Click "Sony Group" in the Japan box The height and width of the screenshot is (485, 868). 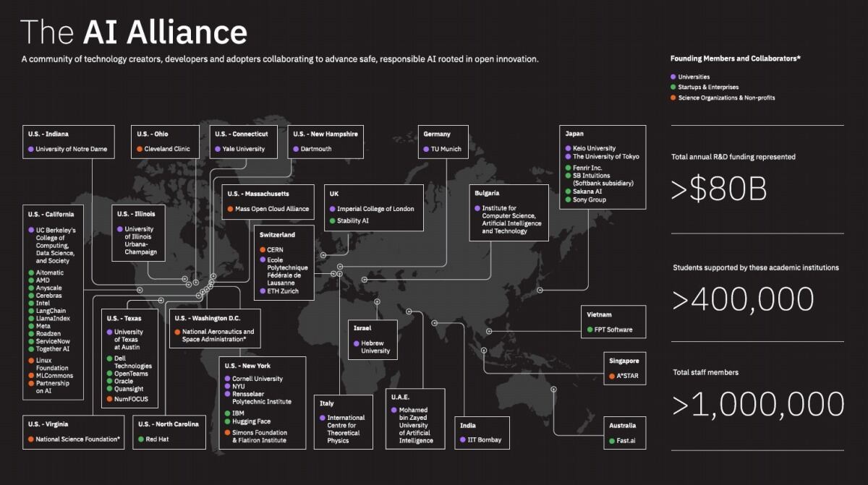tap(590, 200)
